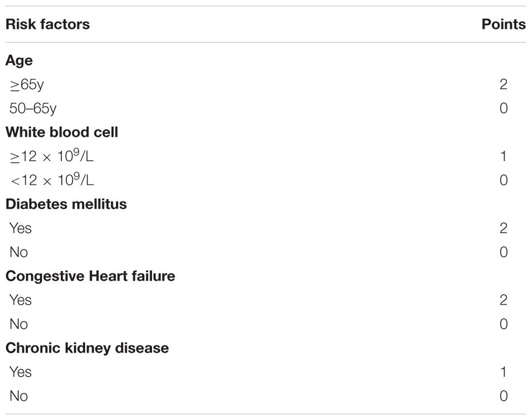Viewport: 532px width, 420px height.
Task: Click the '≥12 × 10⁹/L' row label
Action: point(51,155)
